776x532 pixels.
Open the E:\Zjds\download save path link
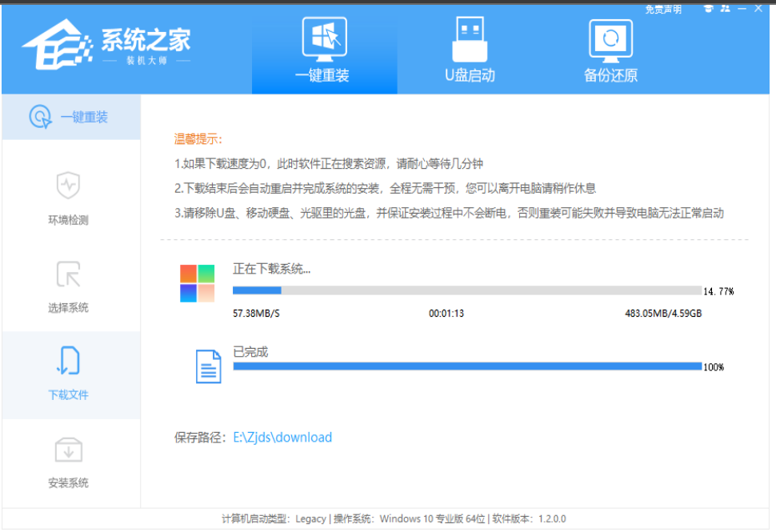pyautogui.click(x=282, y=438)
